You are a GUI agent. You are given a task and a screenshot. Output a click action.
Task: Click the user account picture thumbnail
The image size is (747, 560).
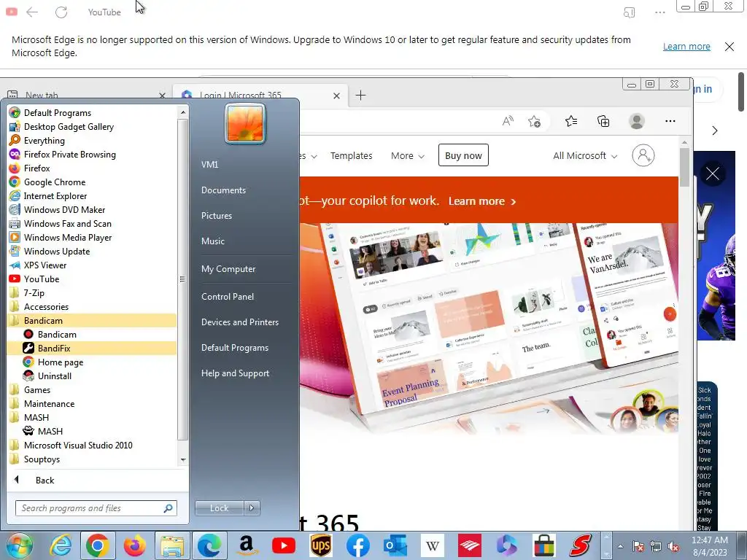pyautogui.click(x=245, y=123)
